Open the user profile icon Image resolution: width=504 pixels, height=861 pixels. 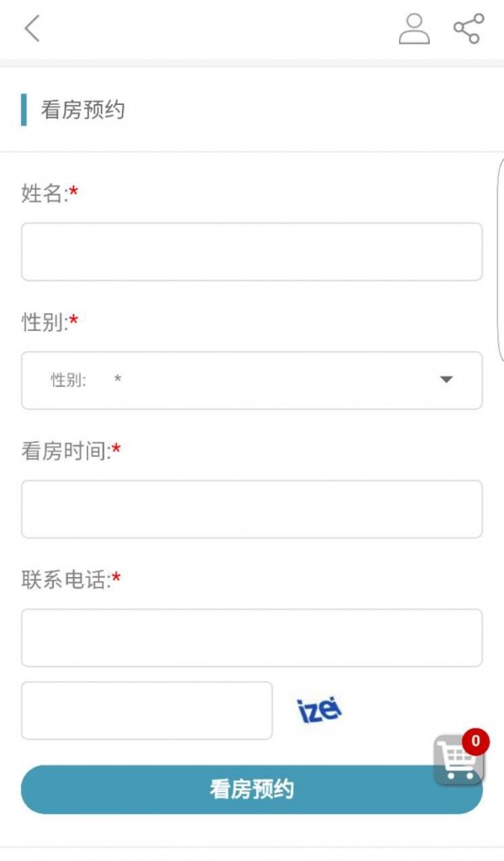pyautogui.click(x=413, y=29)
